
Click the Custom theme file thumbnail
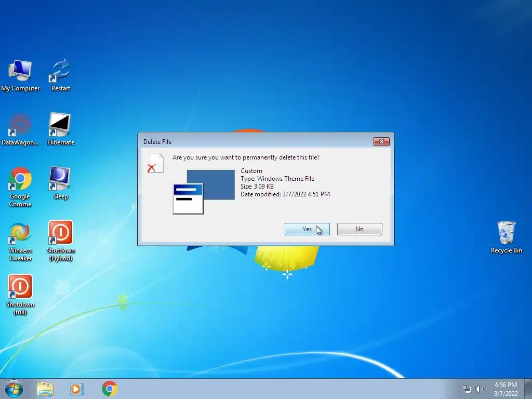point(204,192)
